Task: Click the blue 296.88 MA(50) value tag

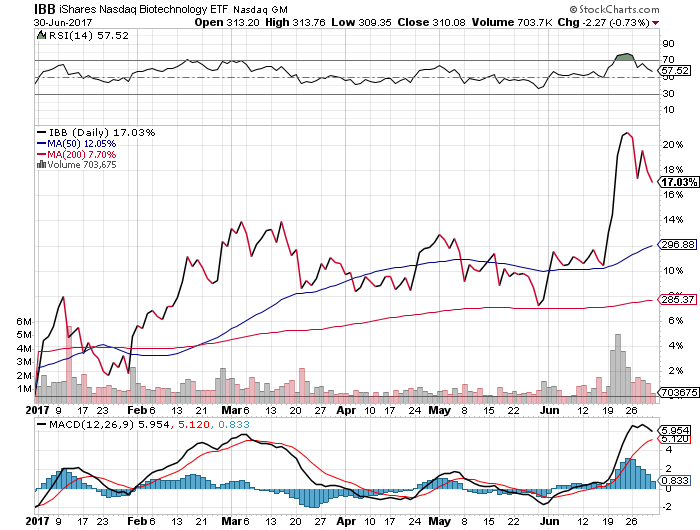Action: (x=678, y=245)
